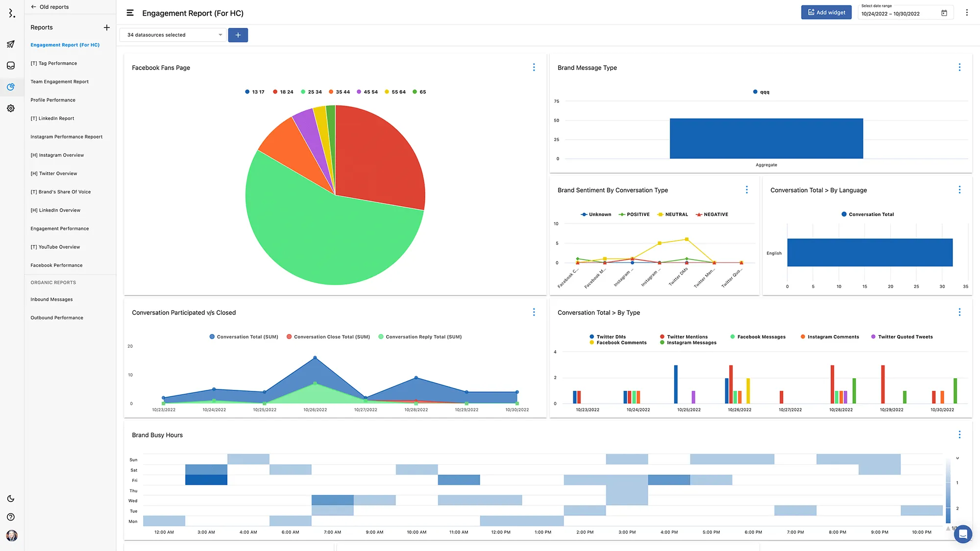The width and height of the screenshot is (980, 551).
Task: Click the hamburger menu icon beside report title
Action: pyautogui.click(x=130, y=13)
